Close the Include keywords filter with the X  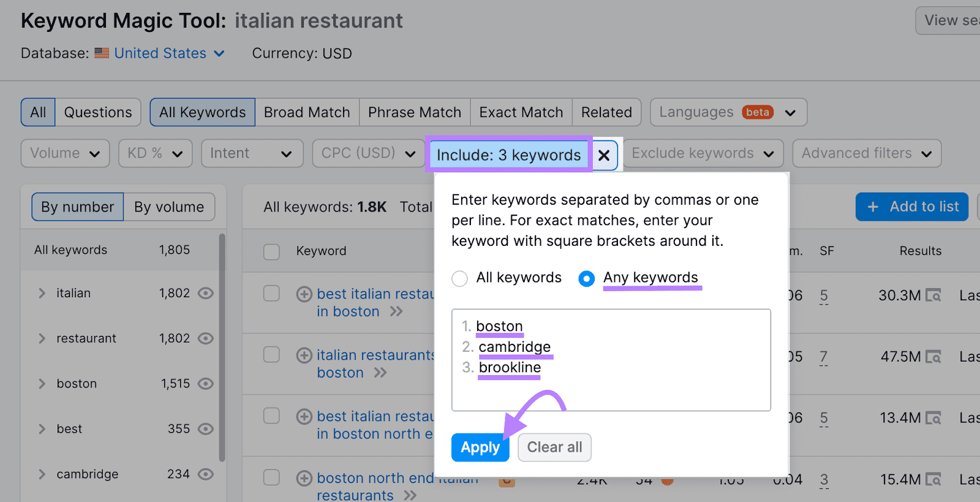tap(604, 154)
